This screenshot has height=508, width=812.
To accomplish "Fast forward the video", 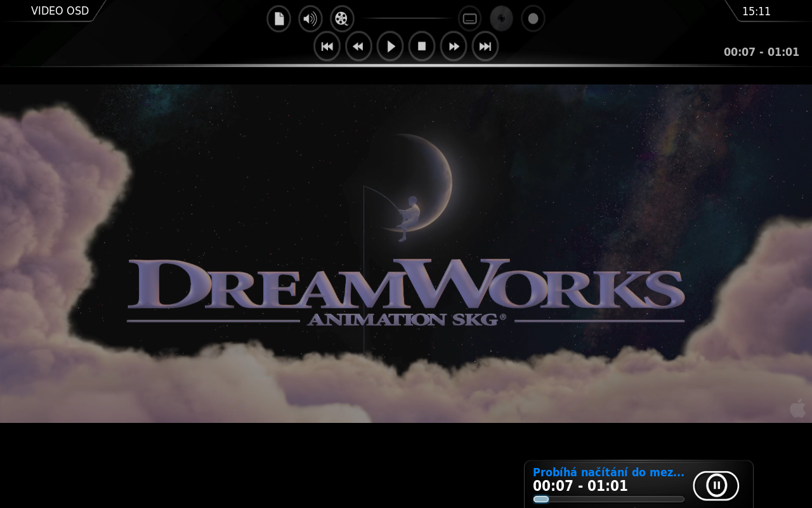I will coord(454,46).
